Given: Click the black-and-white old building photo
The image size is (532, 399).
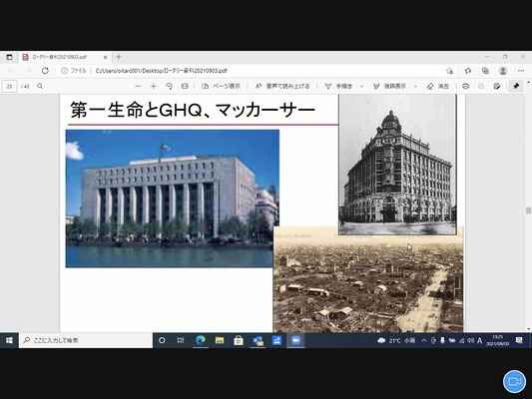Looking at the screenshot, I should 397,165.
